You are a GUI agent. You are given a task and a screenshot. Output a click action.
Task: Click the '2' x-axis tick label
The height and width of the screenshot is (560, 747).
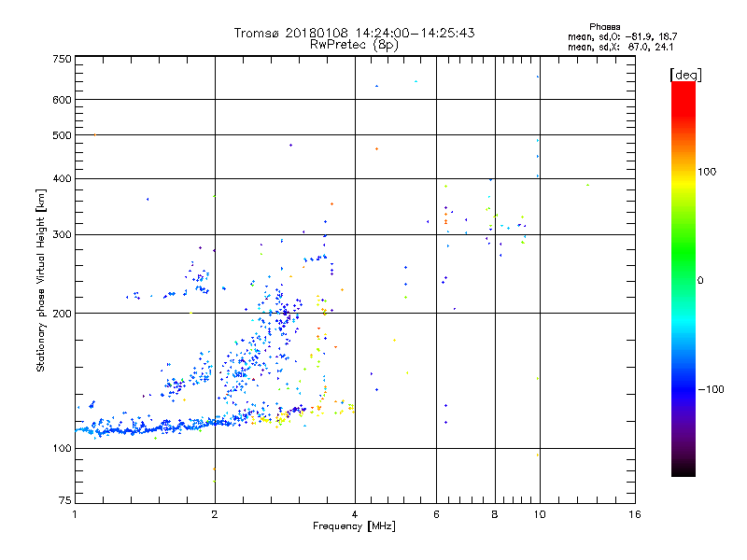point(215,514)
